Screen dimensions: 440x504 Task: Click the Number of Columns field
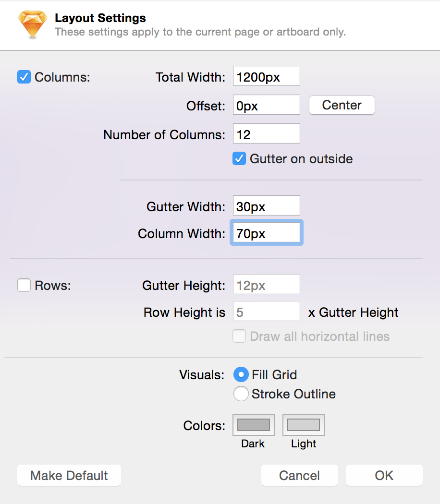[x=266, y=133]
